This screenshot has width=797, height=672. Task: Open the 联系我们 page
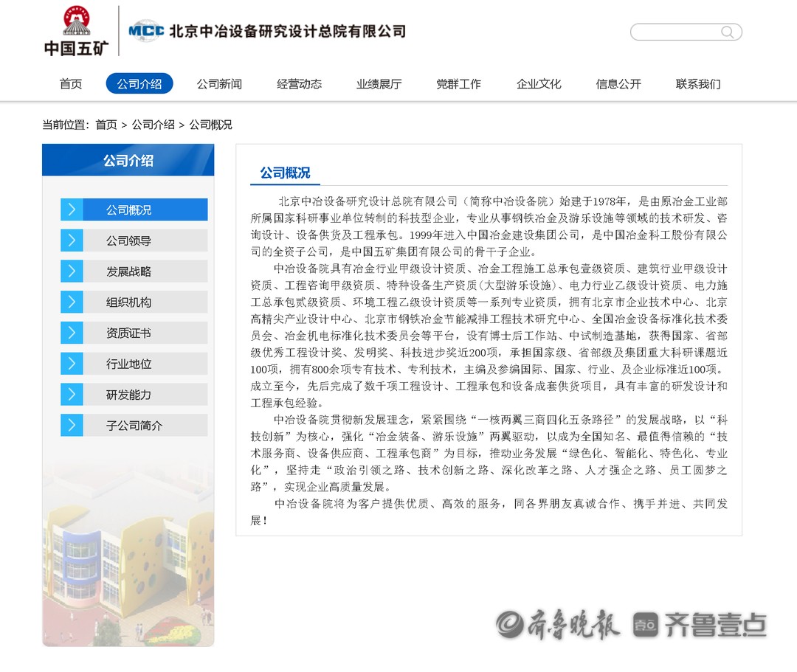(698, 84)
